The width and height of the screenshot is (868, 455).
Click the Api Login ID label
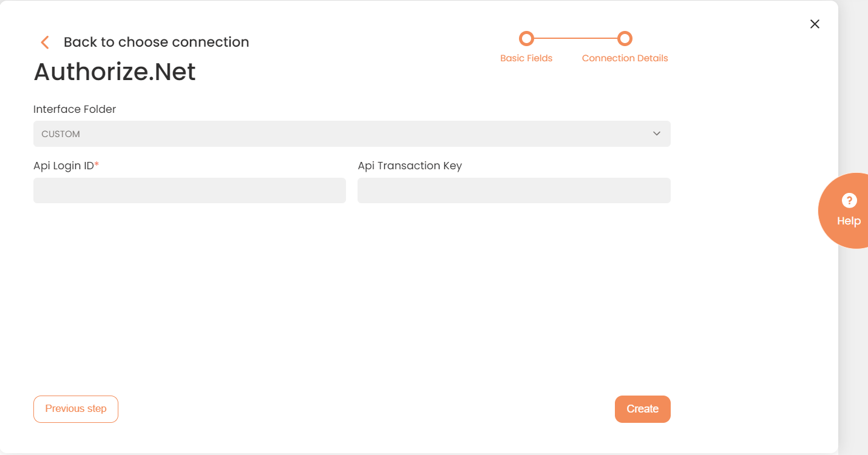coord(66,166)
